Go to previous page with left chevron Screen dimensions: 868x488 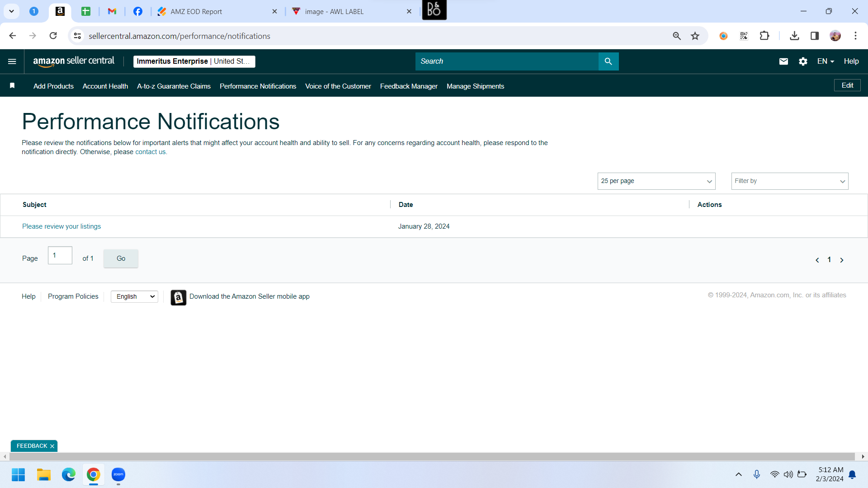pos(817,260)
